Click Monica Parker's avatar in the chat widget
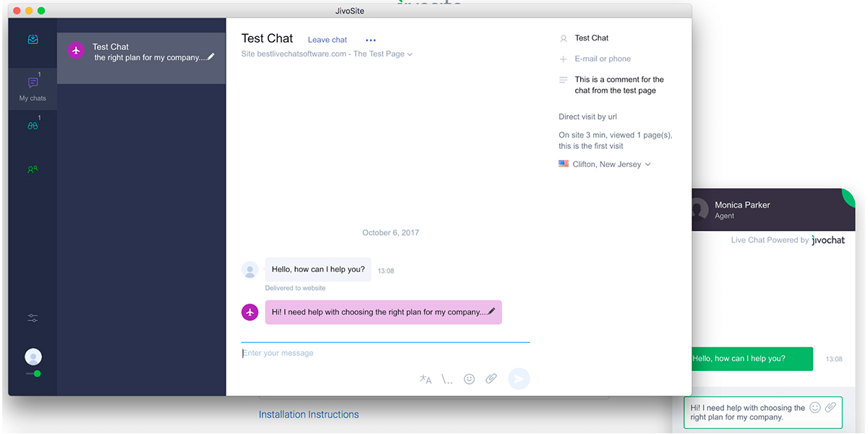This screenshot has height=434, width=868. click(x=699, y=210)
